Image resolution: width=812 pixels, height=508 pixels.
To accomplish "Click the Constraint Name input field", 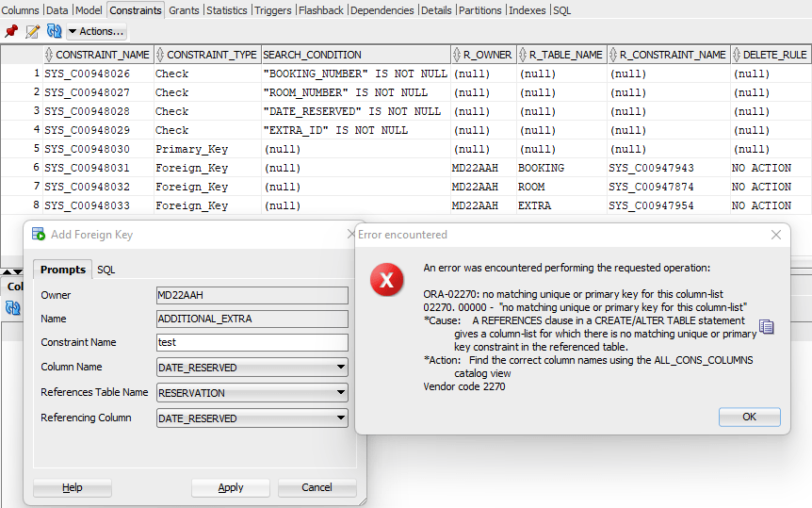I will [252, 342].
